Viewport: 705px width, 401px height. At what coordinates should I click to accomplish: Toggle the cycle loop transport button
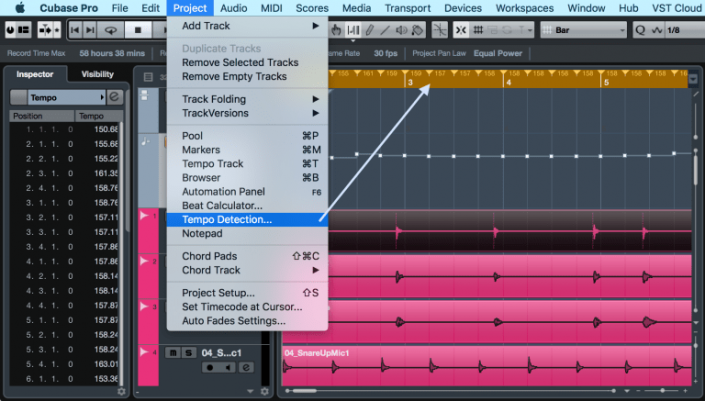coord(111,30)
